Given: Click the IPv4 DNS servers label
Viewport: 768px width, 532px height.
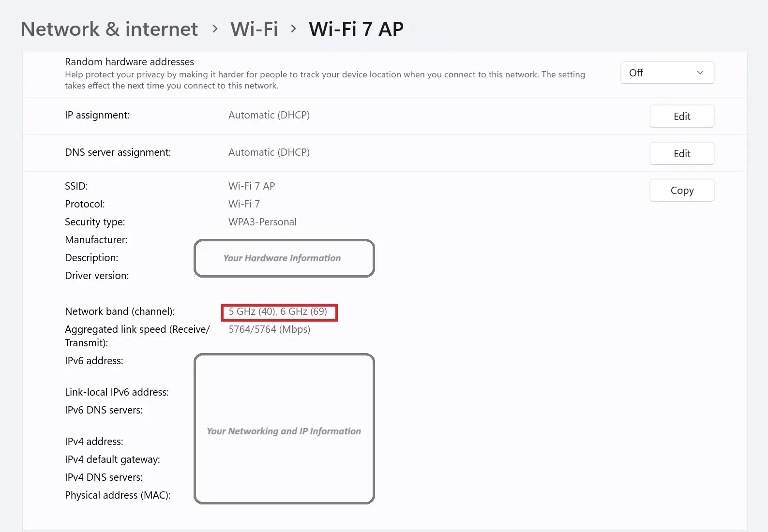Looking at the screenshot, I should [104, 477].
